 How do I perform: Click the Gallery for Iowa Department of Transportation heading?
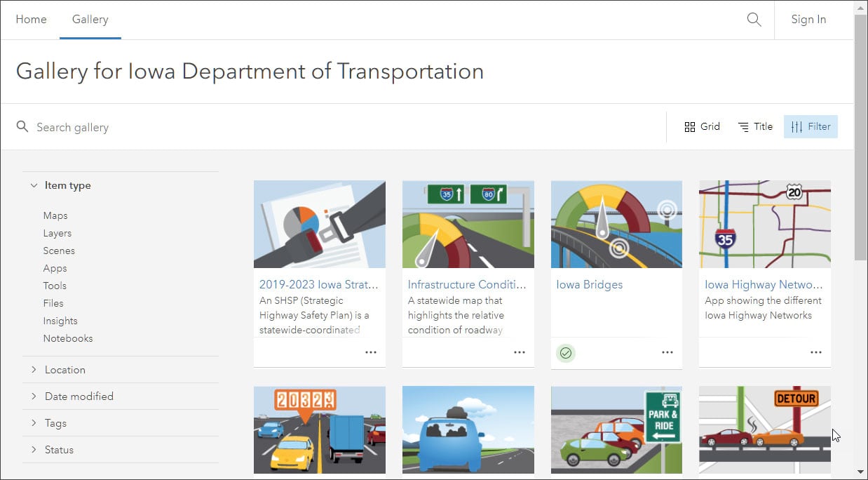pos(250,72)
